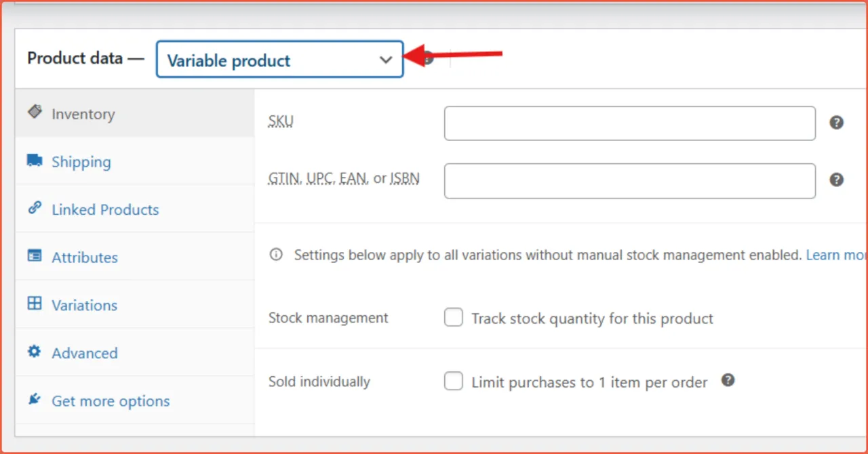Screen dimensions: 868x454
Task: Click the Attributes panel icon
Action: (x=35, y=256)
